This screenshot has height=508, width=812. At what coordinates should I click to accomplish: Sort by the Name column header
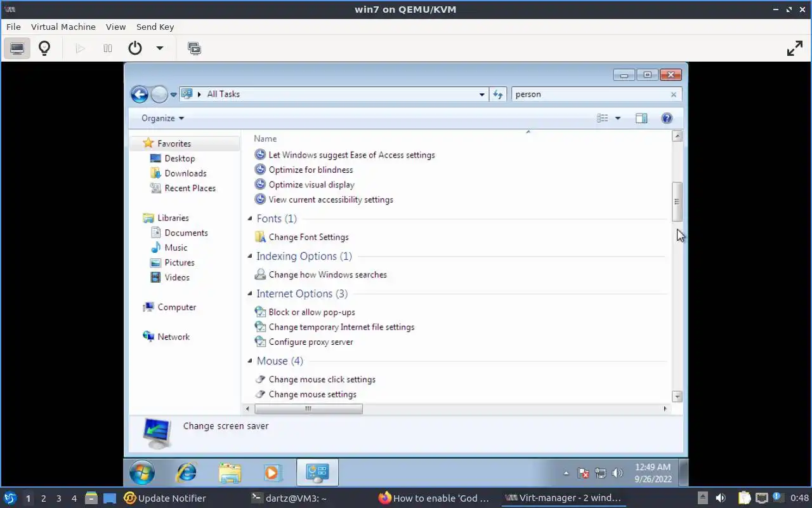click(x=265, y=138)
